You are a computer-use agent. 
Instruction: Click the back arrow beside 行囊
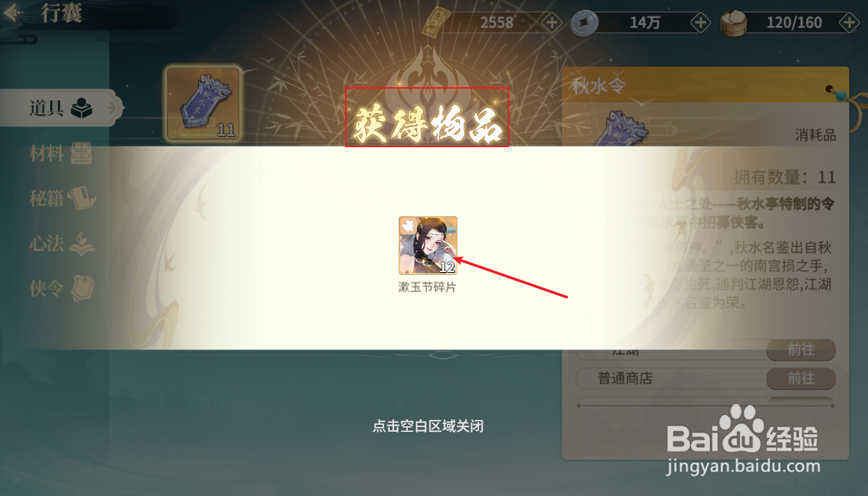coord(11,14)
